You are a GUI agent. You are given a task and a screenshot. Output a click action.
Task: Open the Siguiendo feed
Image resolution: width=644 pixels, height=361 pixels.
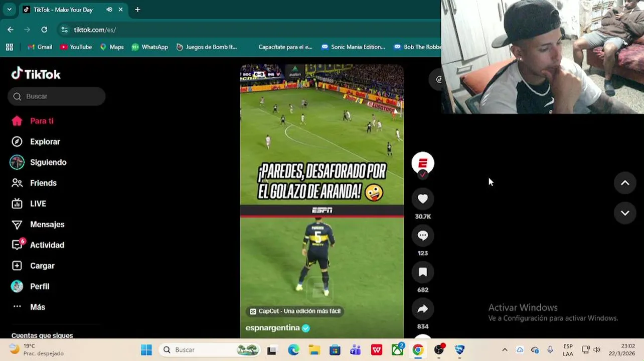click(x=39, y=162)
